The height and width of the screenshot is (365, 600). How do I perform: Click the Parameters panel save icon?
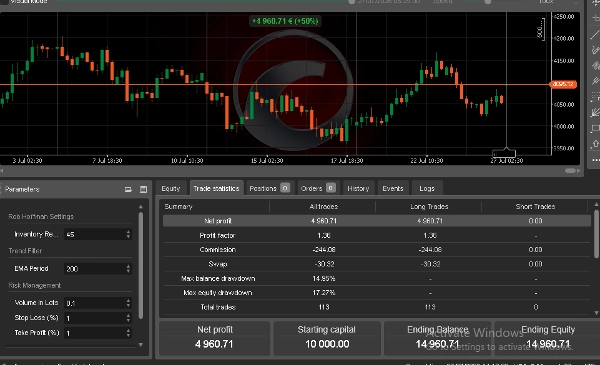click(x=143, y=189)
